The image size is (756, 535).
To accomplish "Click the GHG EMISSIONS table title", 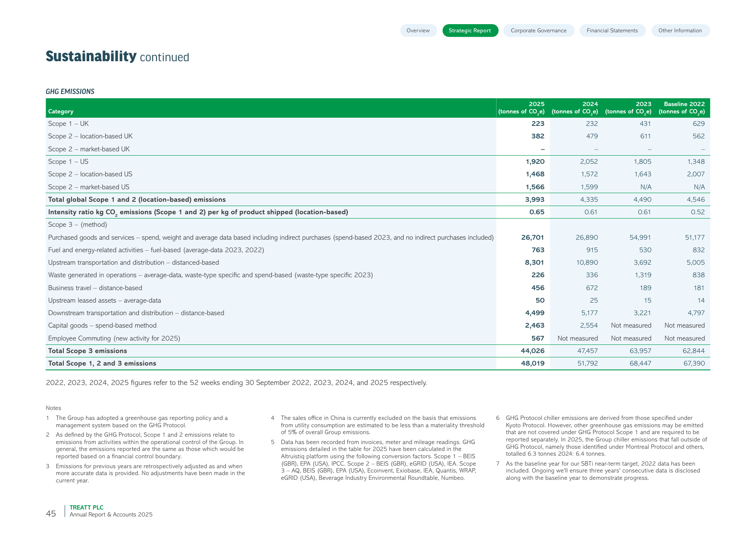I will pos(70,91).
